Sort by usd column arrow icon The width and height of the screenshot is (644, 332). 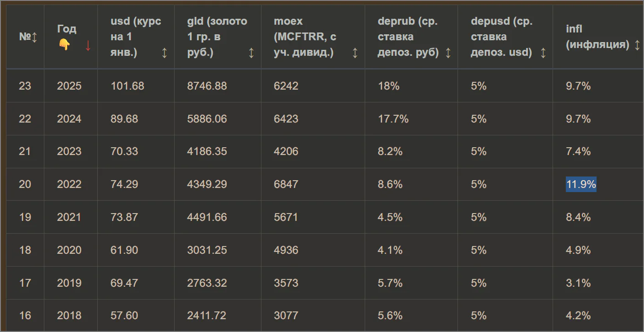tap(165, 53)
